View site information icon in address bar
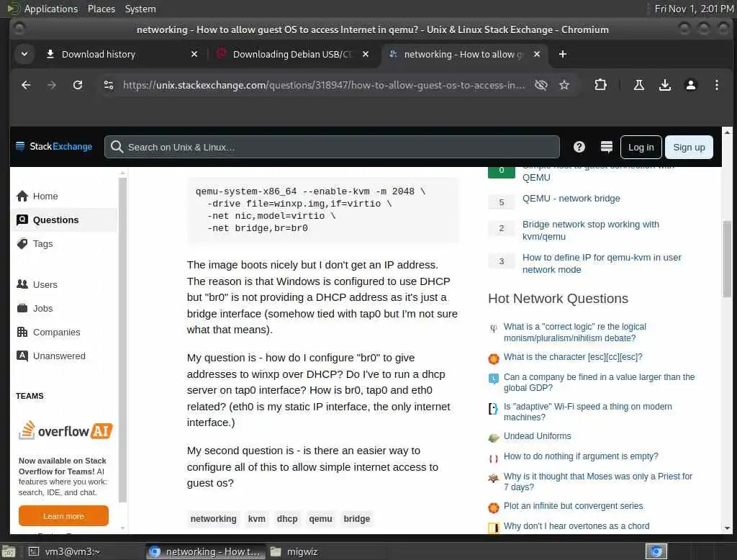 (x=109, y=85)
